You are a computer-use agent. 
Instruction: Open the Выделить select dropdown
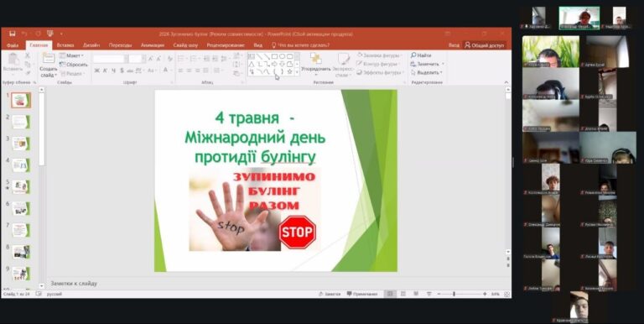pyautogui.click(x=427, y=72)
